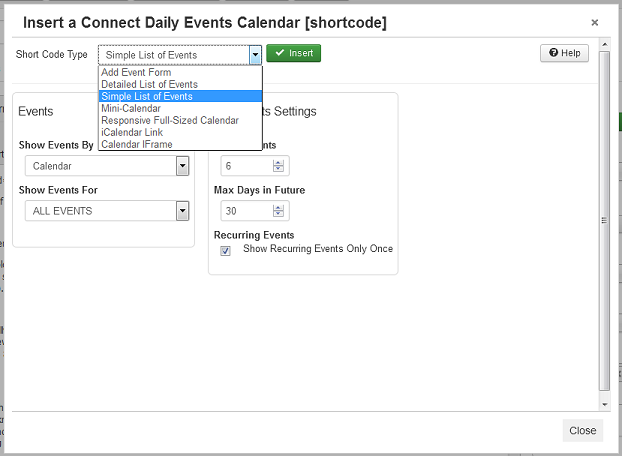Click the scrollbar up arrow
The width and height of the screenshot is (622, 456).
tap(604, 44)
